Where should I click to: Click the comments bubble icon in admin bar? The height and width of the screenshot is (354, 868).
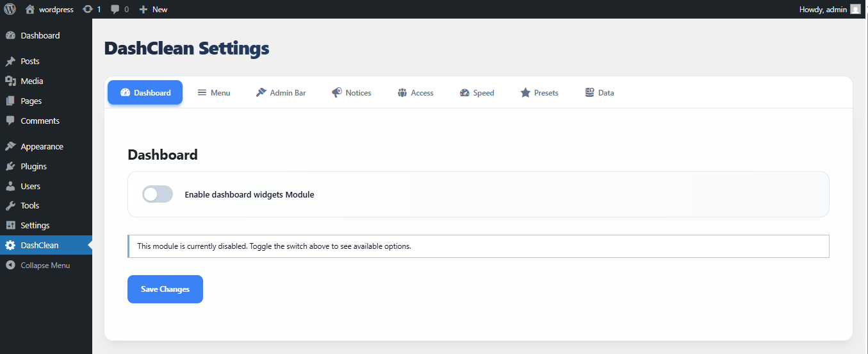point(115,10)
